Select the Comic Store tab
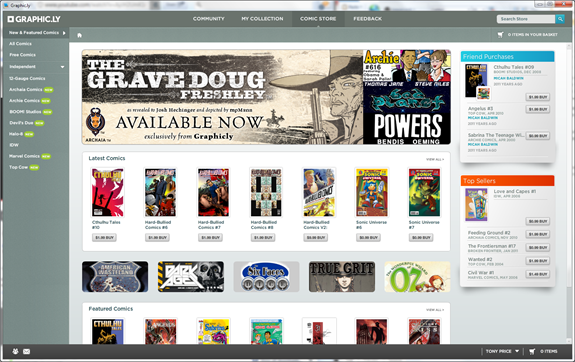The height and width of the screenshot is (362, 575). pos(318,19)
